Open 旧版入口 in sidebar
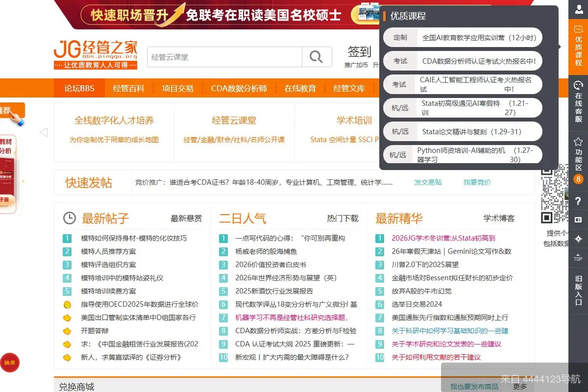Screen dimensions: 588x392 coord(578,291)
